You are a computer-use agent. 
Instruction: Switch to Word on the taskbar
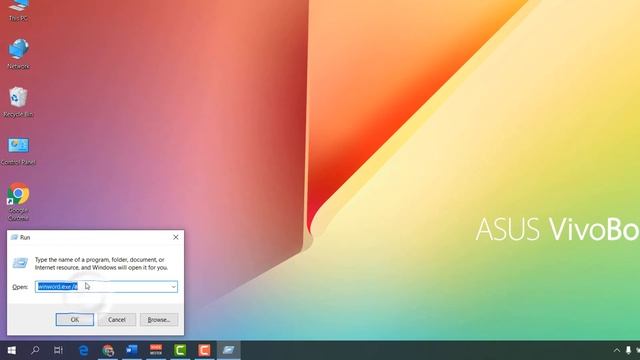[x=132, y=350]
